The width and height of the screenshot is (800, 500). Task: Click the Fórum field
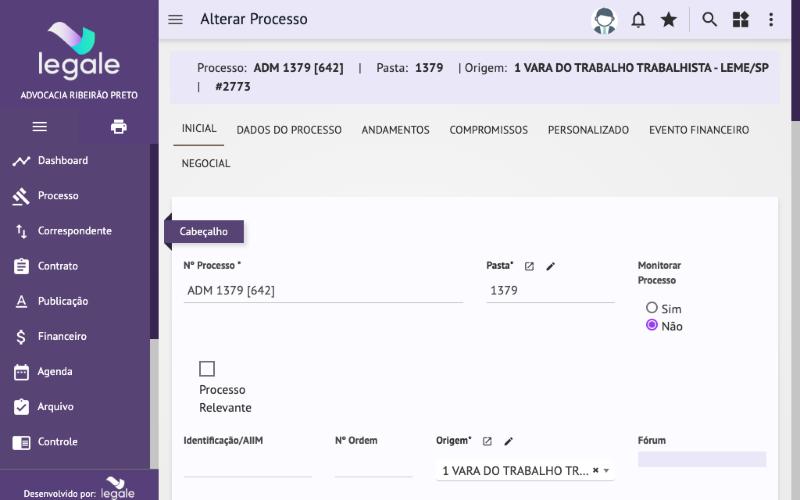click(x=702, y=459)
